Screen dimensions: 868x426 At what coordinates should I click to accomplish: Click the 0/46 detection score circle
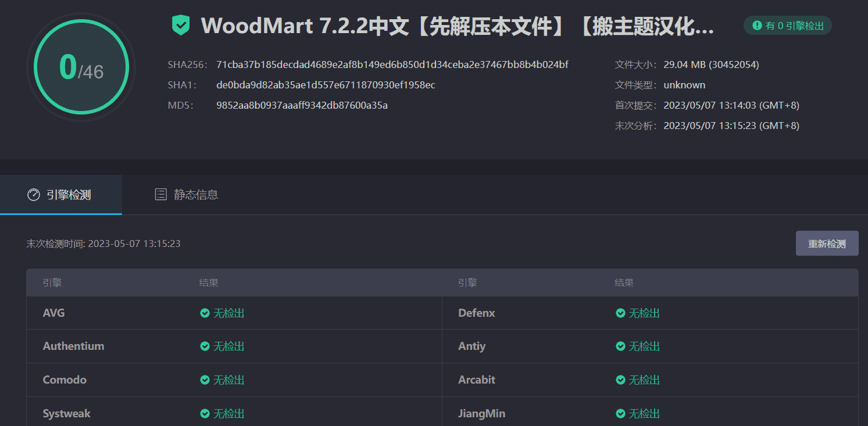81,67
